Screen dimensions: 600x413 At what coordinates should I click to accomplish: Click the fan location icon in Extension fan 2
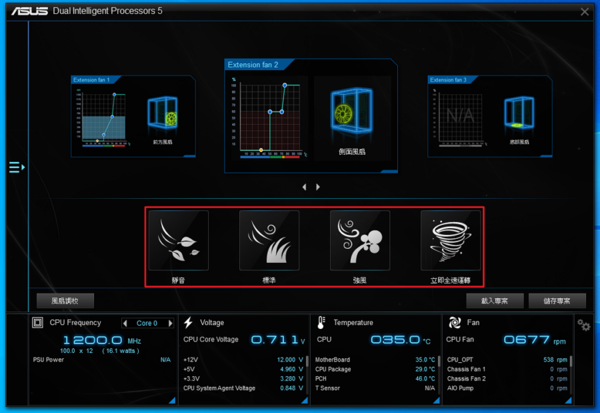click(347, 116)
